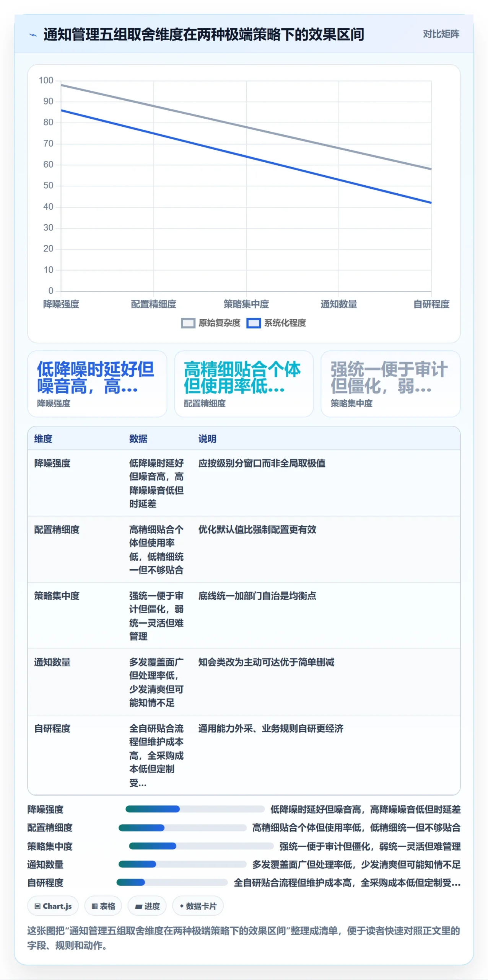
Task: Open the 配置精细度 data card
Action: (x=244, y=384)
